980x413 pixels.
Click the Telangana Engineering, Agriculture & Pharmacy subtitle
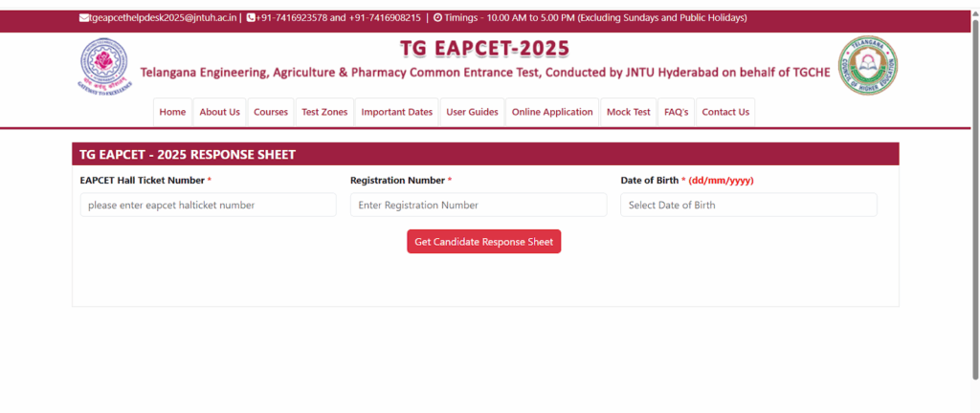pos(485,73)
